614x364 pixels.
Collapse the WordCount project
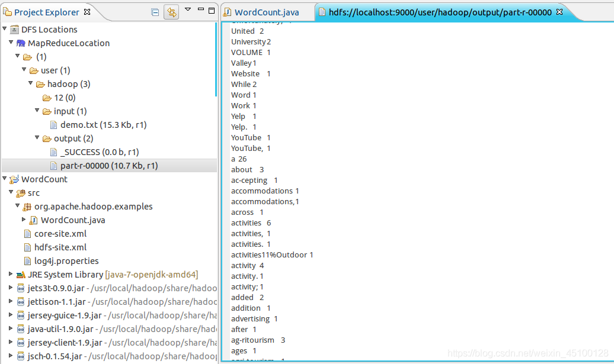[5, 178]
